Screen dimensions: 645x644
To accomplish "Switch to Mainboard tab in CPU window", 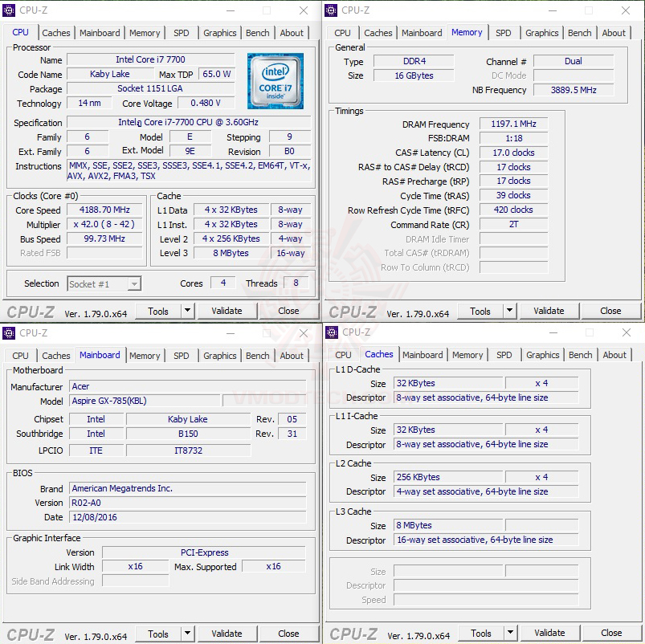I will click(x=100, y=33).
